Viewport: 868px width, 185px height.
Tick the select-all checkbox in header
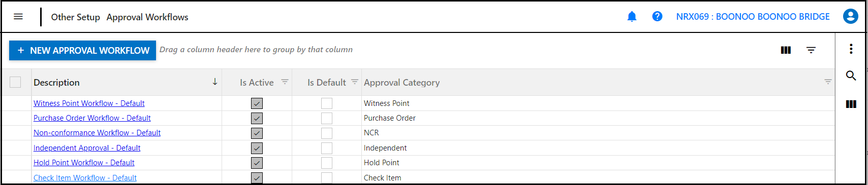click(x=15, y=82)
